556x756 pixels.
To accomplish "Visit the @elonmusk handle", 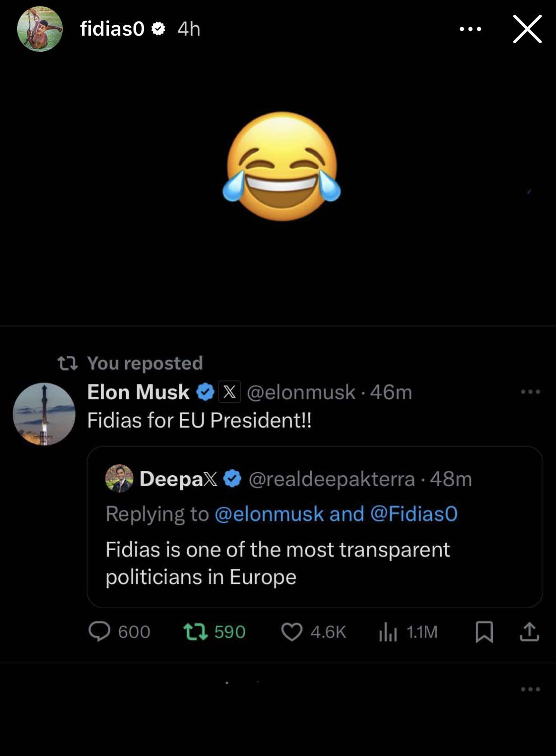I will pos(301,392).
